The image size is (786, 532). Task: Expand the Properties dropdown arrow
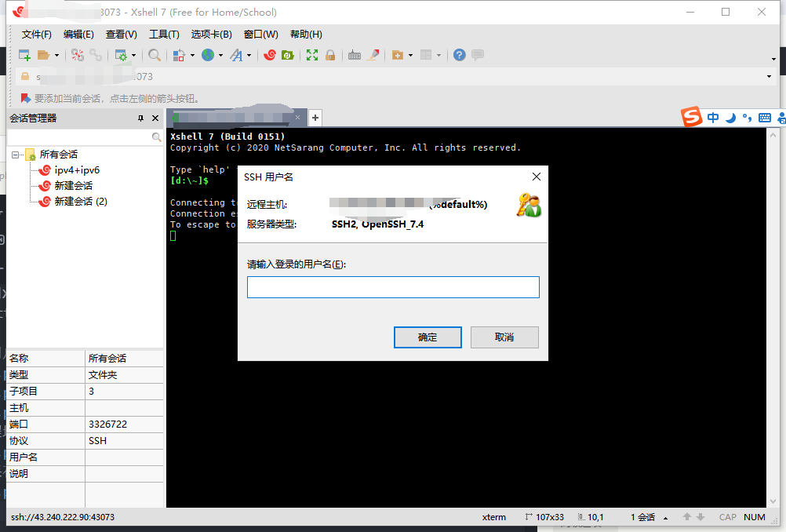tap(134, 55)
